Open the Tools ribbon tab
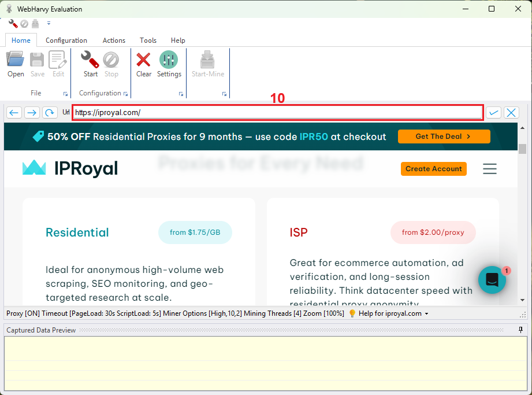 click(x=148, y=40)
